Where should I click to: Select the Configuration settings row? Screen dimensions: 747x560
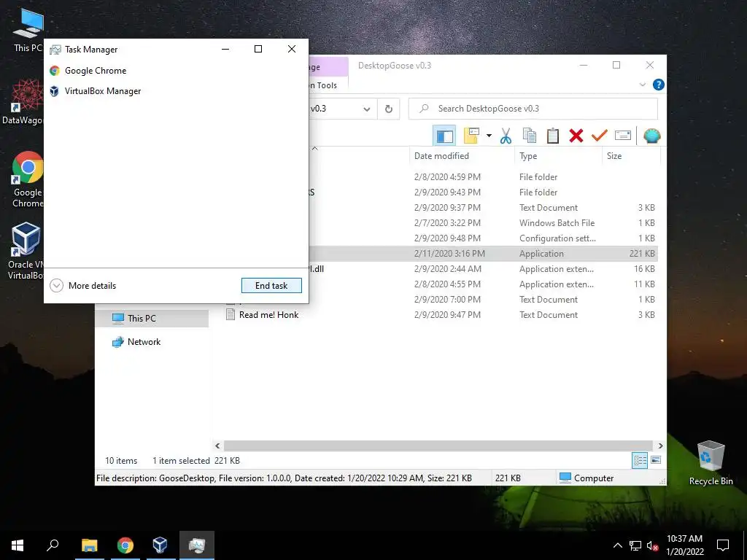pos(483,238)
